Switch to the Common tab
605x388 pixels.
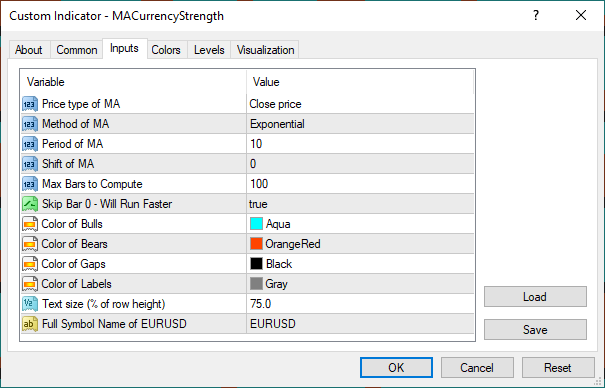click(76, 50)
